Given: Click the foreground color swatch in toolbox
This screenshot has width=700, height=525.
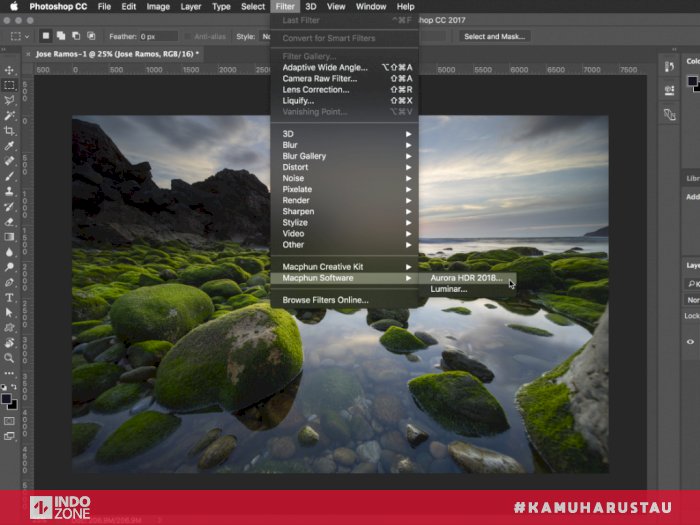Looking at the screenshot, I should pos(6,399).
